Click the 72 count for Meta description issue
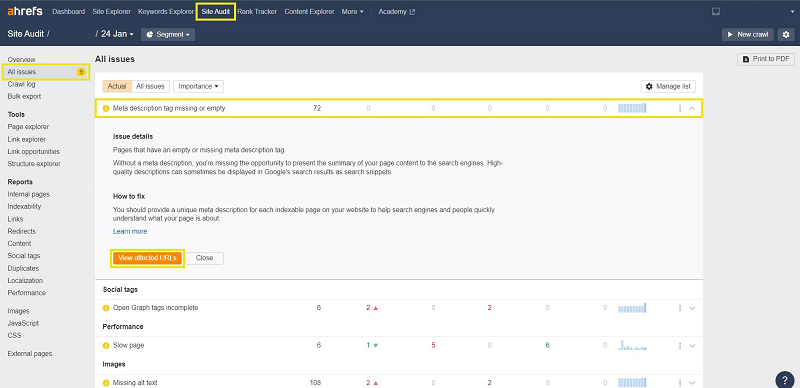 tap(317, 108)
